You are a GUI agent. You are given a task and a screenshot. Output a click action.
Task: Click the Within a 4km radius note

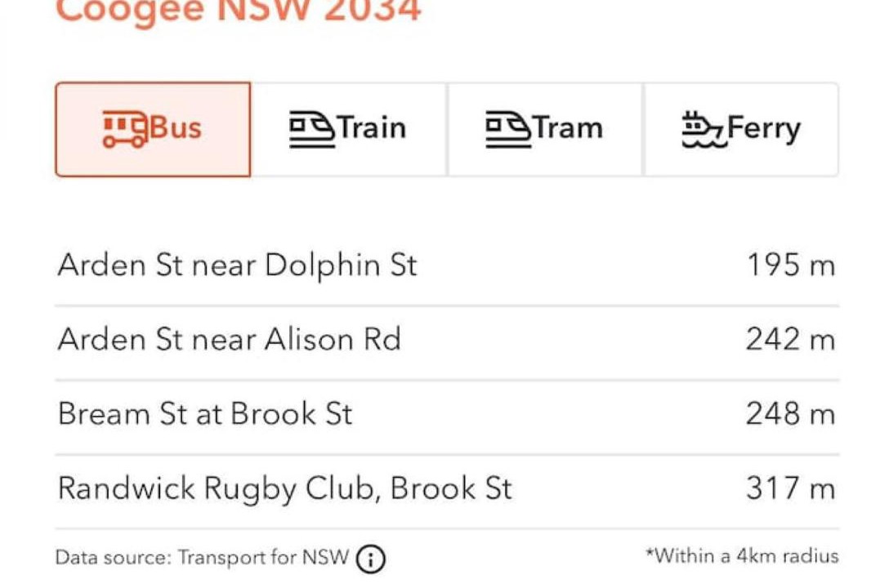pyautogui.click(x=742, y=556)
